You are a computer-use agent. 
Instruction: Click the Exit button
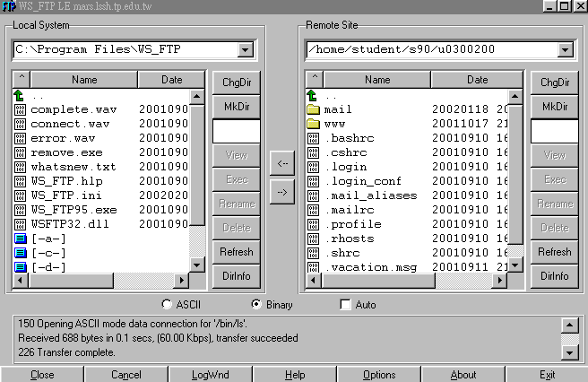pyautogui.click(x=547, y=375)
